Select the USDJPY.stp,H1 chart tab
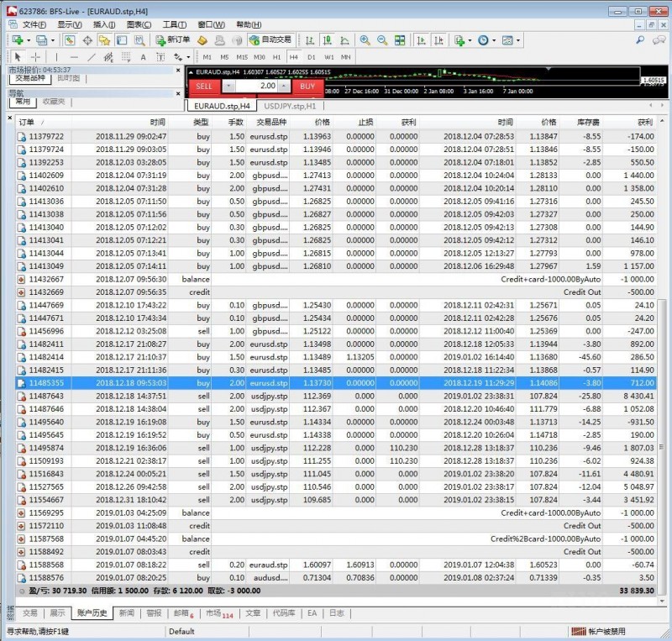 pos(290,107)
